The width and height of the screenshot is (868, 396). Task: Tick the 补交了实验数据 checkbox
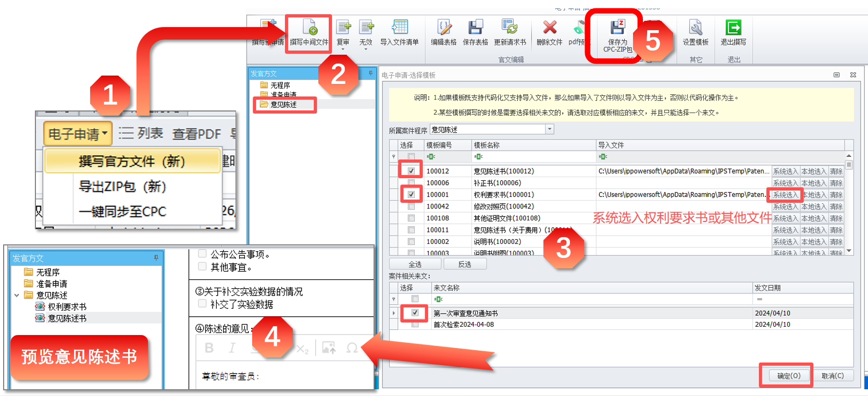point(202,303)
